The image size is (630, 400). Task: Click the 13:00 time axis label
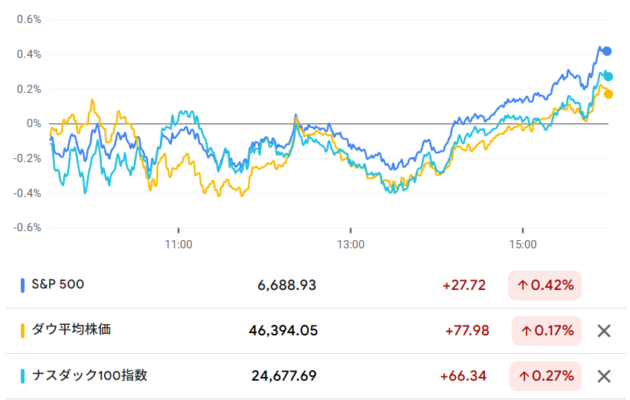351,243
